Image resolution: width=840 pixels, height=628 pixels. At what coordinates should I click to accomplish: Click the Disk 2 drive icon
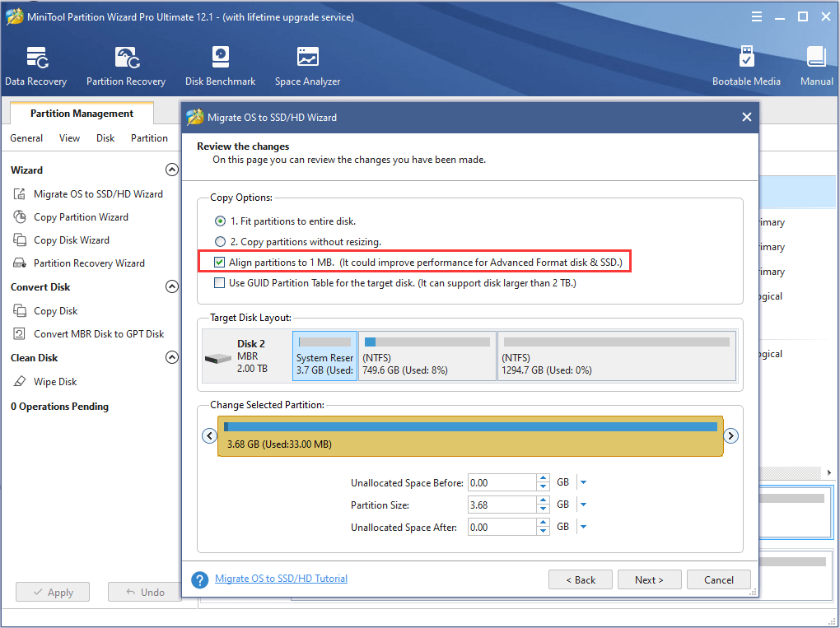(217, 358)
